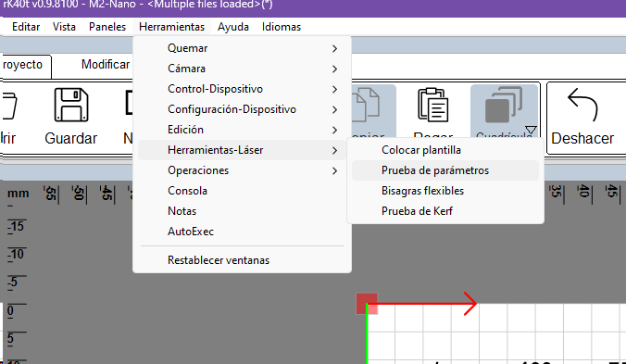Open the Ayuda menu

(x=233, y=27)
